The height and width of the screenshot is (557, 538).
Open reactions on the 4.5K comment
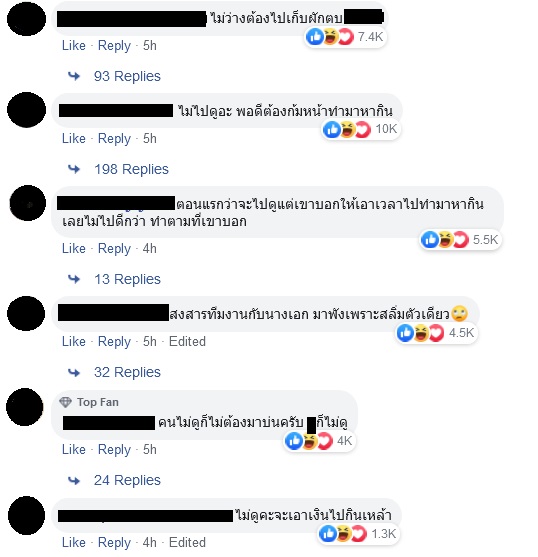coord(436,333)
